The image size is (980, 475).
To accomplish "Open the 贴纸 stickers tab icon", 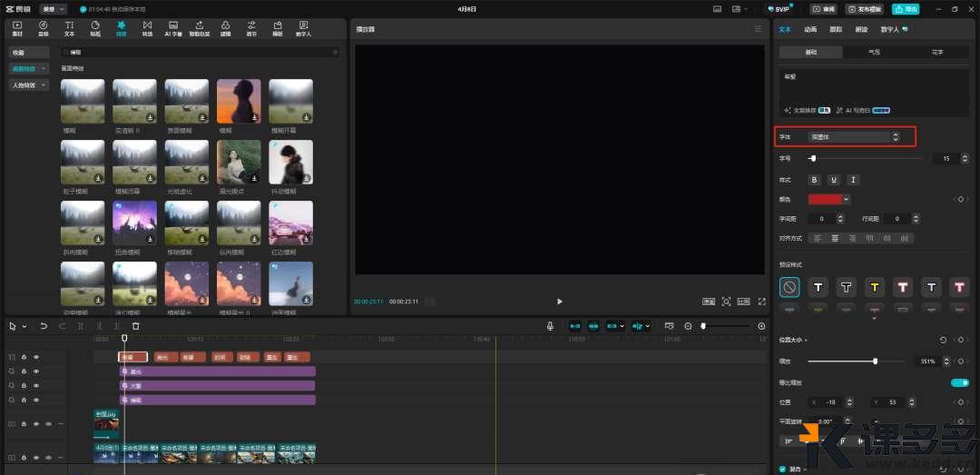I will 95,25.
